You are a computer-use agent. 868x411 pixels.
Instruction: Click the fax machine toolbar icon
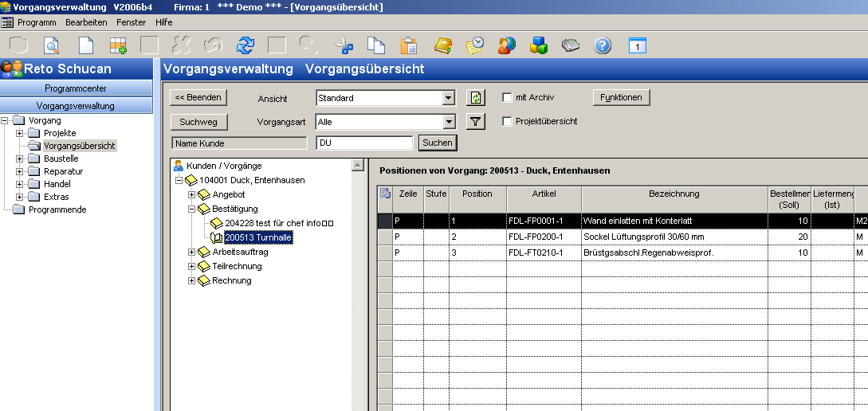570,45
